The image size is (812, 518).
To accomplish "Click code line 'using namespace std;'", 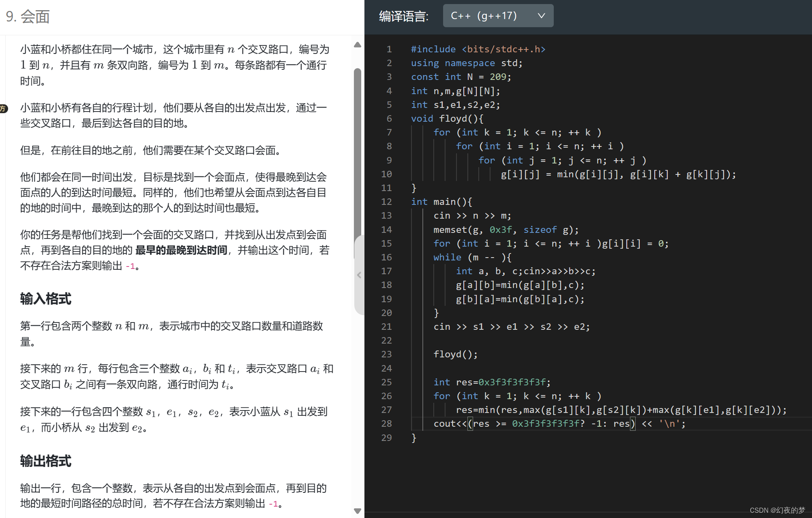I will [467, 63].
